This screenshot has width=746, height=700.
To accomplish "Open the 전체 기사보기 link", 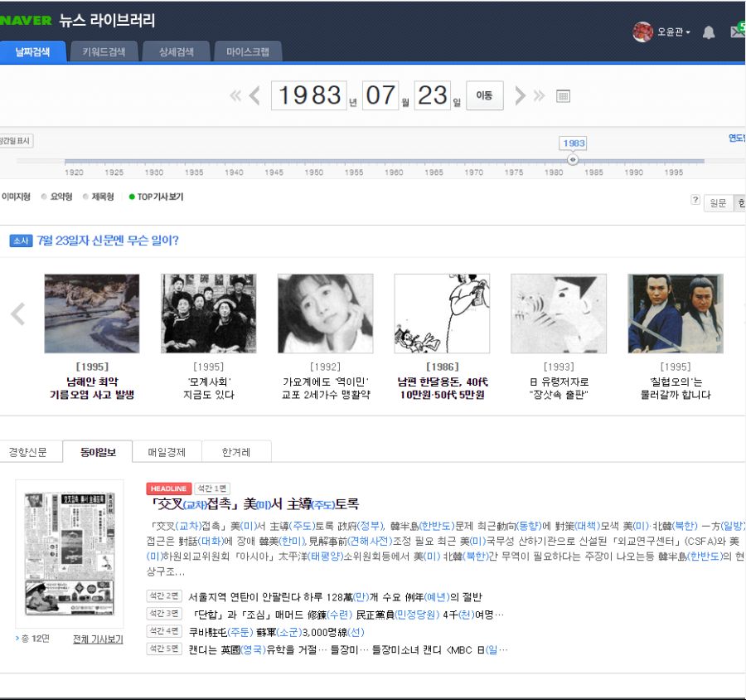I will click(98, 639).
